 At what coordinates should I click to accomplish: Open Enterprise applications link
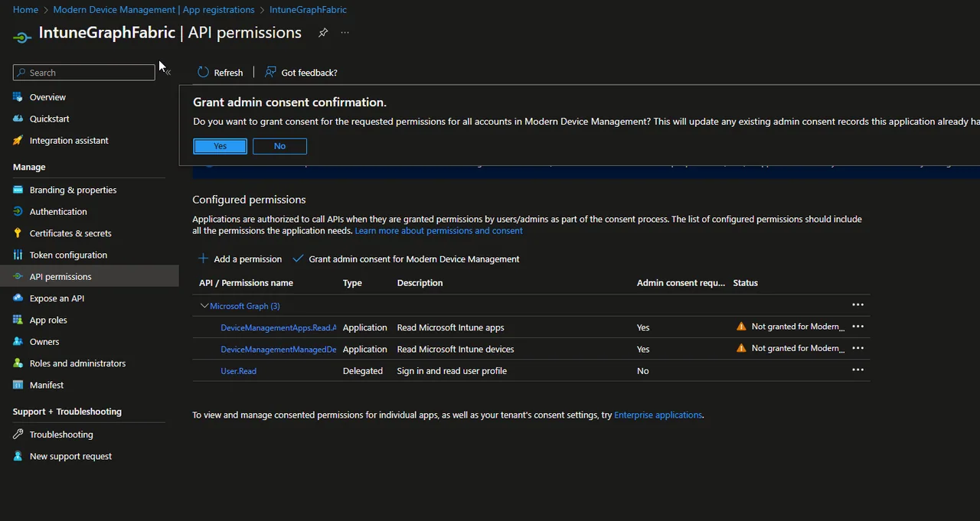[x=658, y=415]
